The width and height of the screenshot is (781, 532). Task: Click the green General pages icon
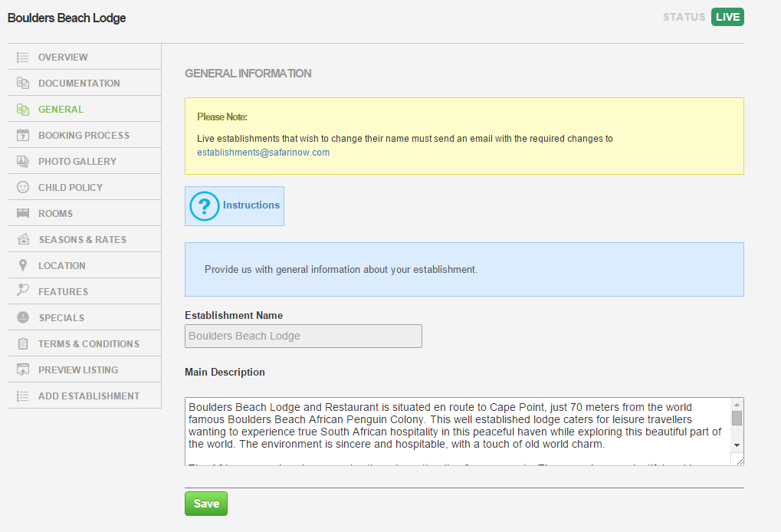[x=22, y=109]
